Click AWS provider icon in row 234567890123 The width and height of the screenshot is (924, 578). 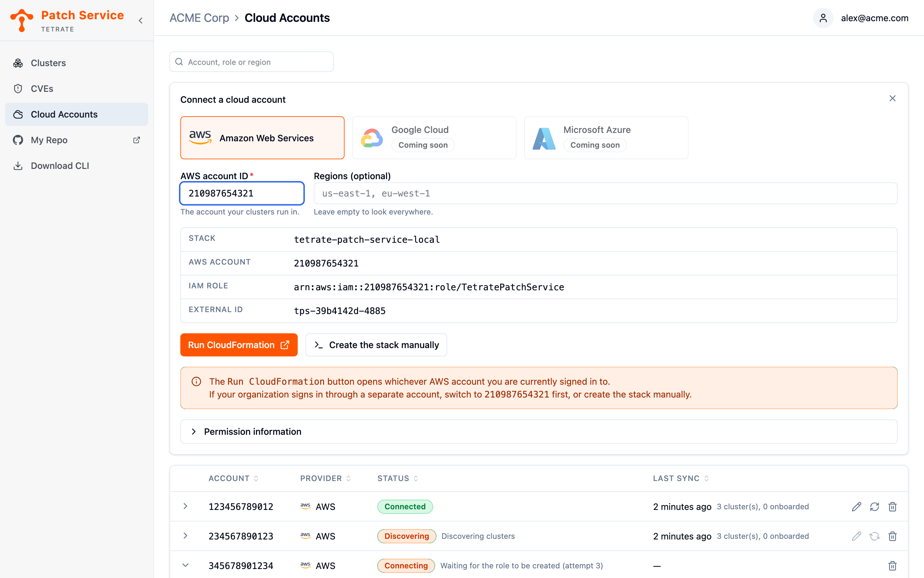point(305,535)
